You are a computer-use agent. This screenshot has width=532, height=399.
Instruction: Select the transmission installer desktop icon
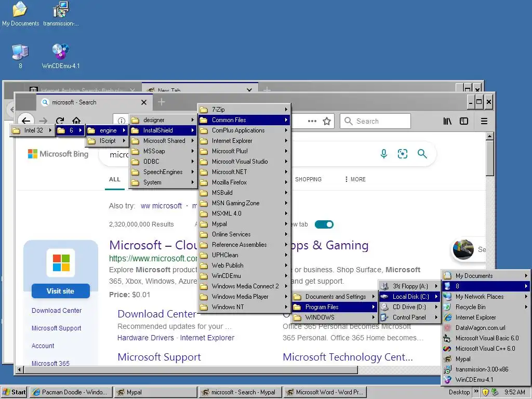point(61,14)
